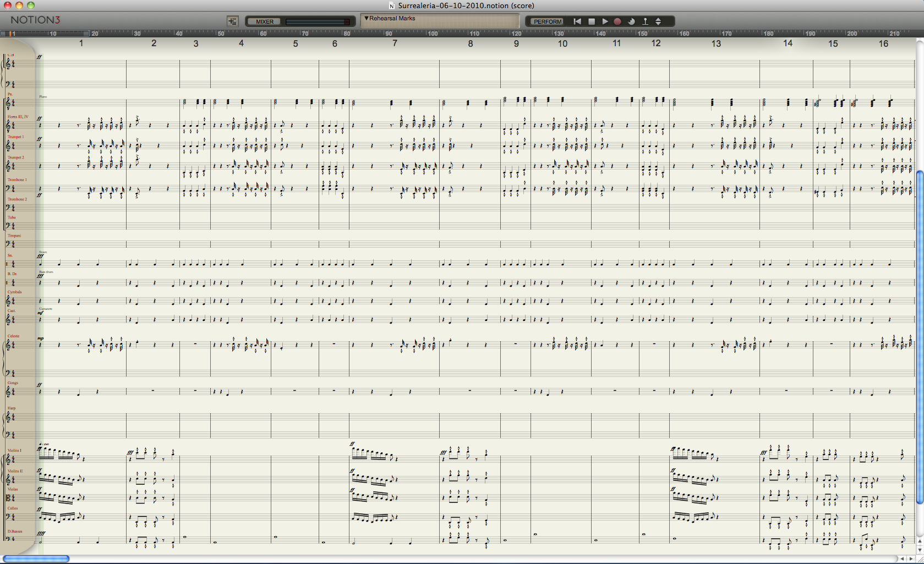Screen dimensions: 924x564
Task: Select the Sn. snare staff label
Action: pyautogui.click(x=10, y=255)
